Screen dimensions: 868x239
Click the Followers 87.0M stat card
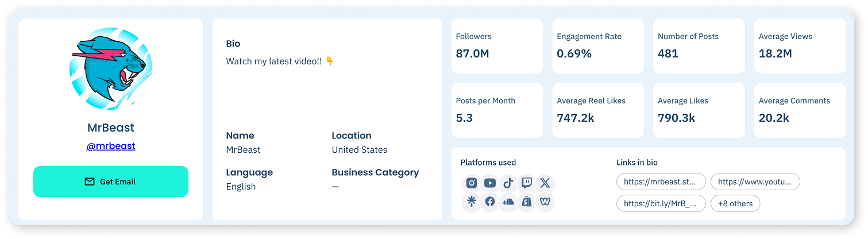(497, 46)
